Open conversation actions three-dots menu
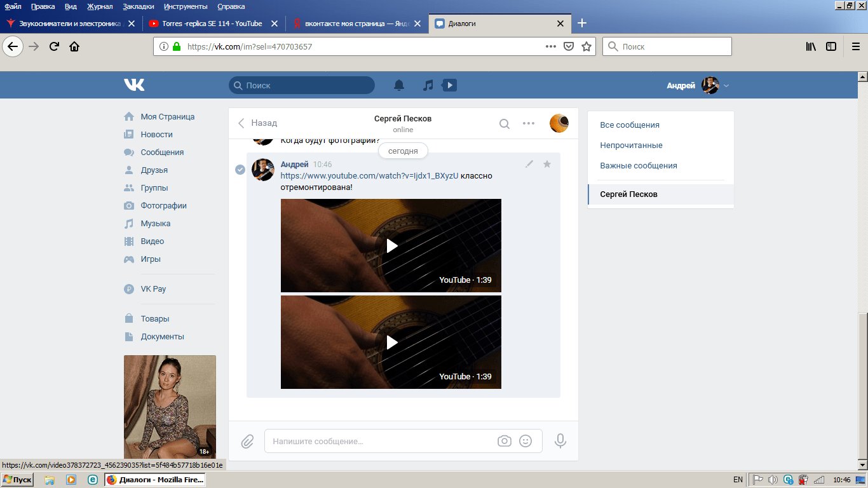 528,124
